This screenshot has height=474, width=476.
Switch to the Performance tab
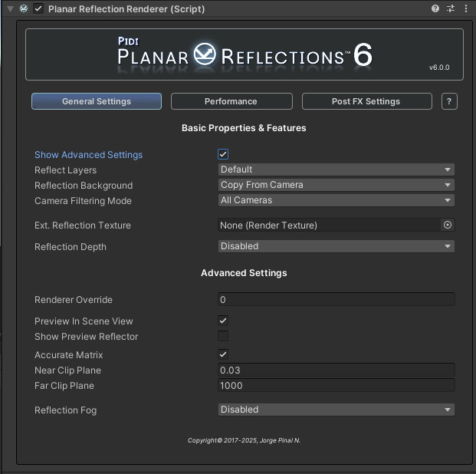231,101
